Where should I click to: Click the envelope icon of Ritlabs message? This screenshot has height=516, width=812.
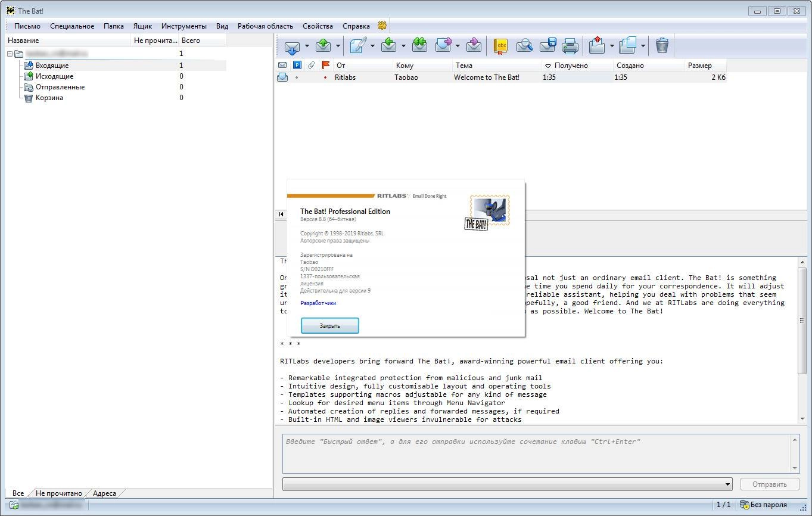point(282,77)
